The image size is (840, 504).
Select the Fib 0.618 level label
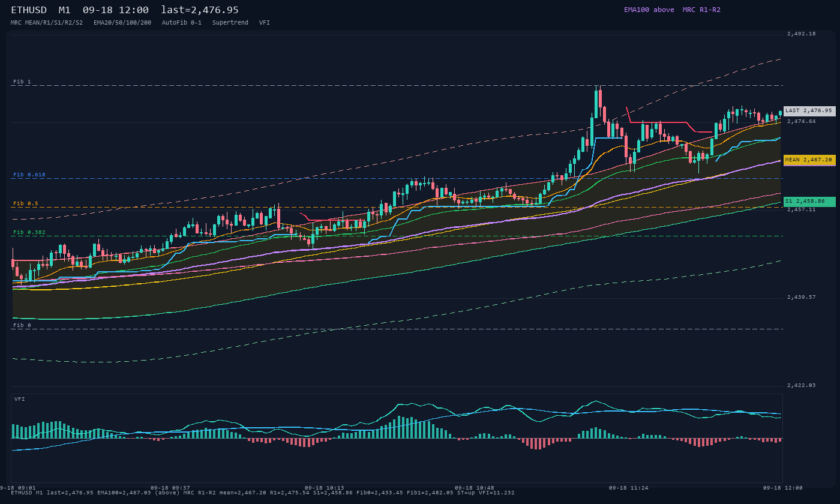[29, 175]
